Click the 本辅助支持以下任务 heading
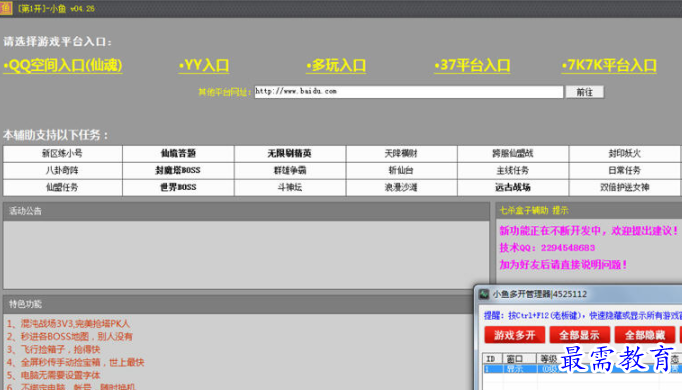Viewport: 682px width, 390px height. click(x=55, y=135)
